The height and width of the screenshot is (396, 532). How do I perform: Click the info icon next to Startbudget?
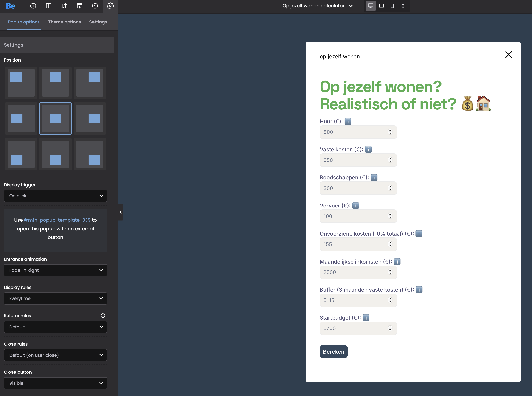(x=366, y=318)
